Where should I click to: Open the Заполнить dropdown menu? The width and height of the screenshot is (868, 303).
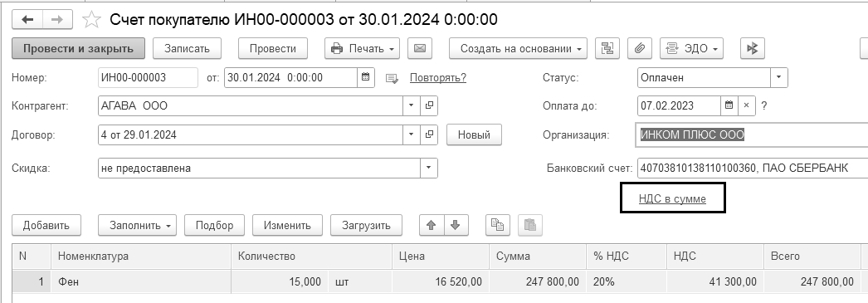pos(137,226)
